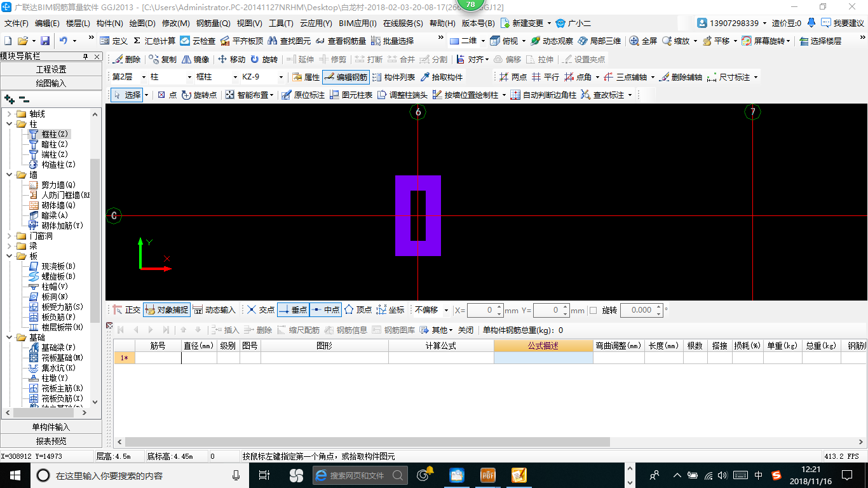Select the 移动 move tool

[x=231, y=60]
